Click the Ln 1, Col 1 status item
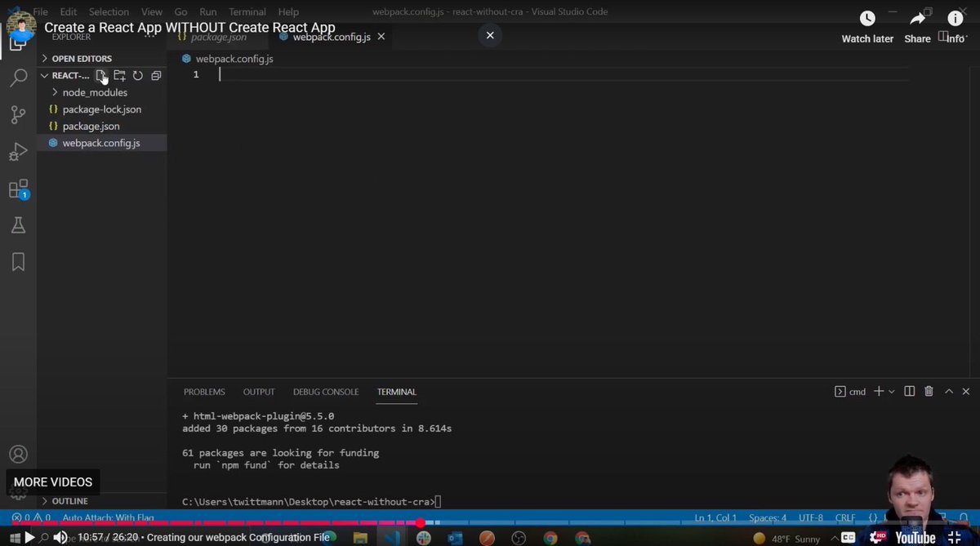 tap(715, 517)
